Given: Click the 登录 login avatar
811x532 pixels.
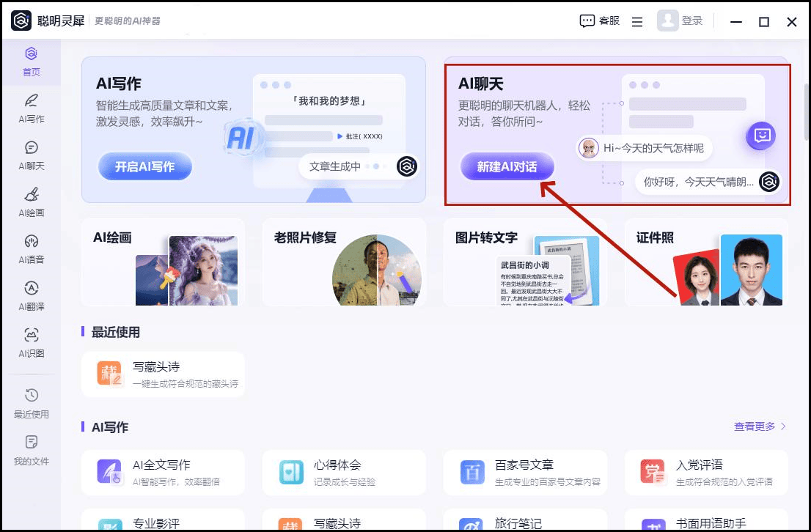Looking at the screenshot, I should point(667,21).
